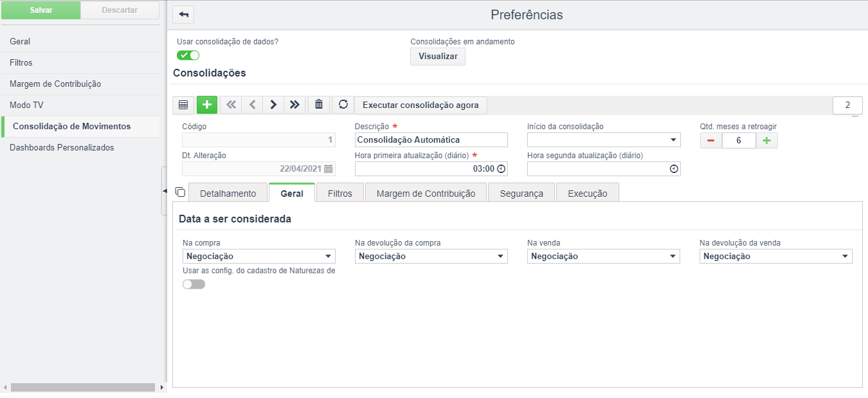Switch to Margem de Contribuição tab
868x398 pixels.
pyautogui.click(x=426, y=193)
